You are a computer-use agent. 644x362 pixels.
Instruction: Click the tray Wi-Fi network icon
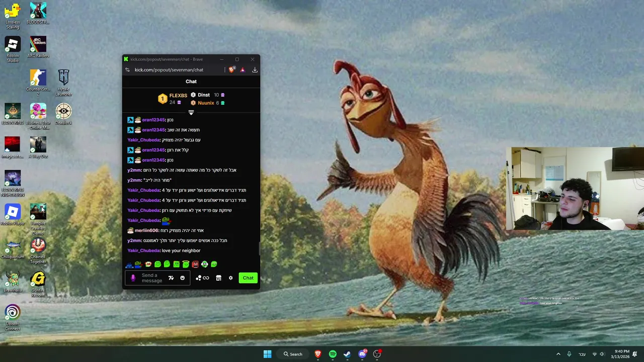coord(594,354)
